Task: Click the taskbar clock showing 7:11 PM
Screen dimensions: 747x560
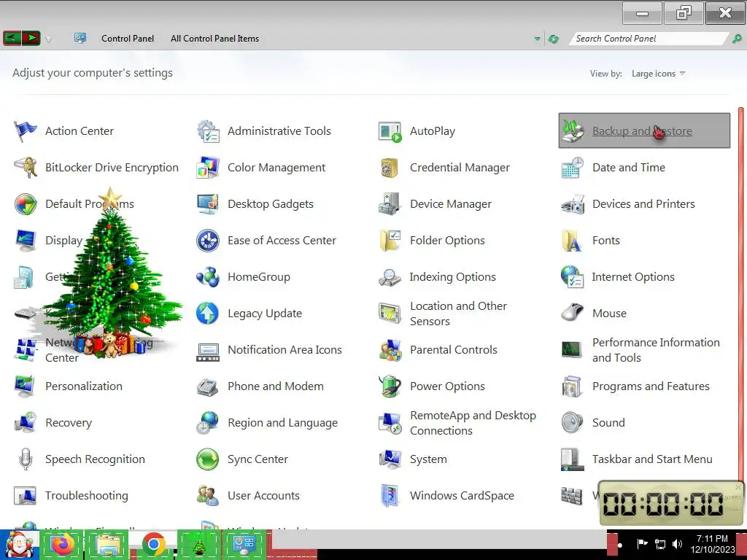Action: coord(712,544)
